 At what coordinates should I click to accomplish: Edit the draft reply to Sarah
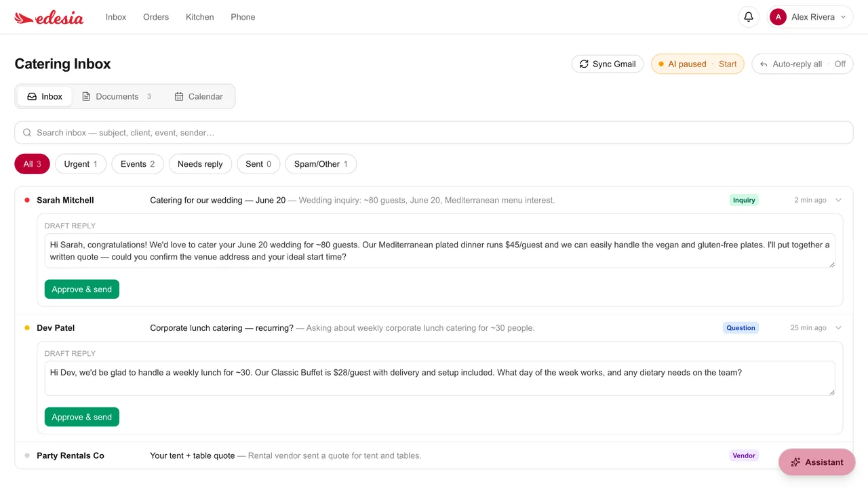pos(439,251)
